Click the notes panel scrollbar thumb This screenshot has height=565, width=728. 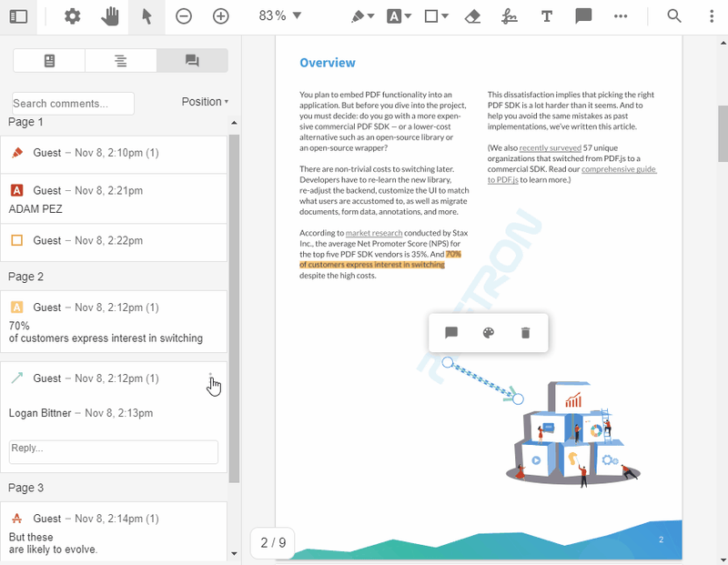(234, 308)
